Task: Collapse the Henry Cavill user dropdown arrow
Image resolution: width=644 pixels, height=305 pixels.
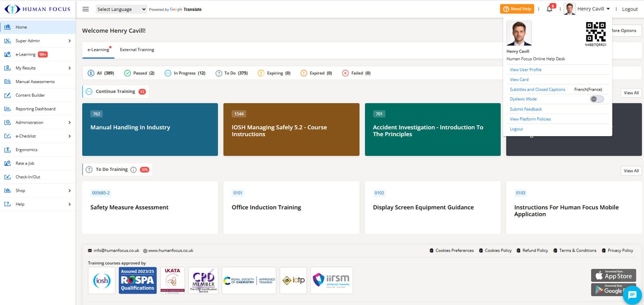Action: [608, 9]
